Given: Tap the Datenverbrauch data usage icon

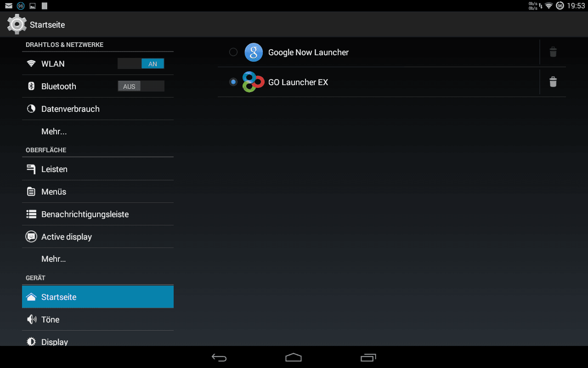Looking at the screenshot, I should pos(31,109).
